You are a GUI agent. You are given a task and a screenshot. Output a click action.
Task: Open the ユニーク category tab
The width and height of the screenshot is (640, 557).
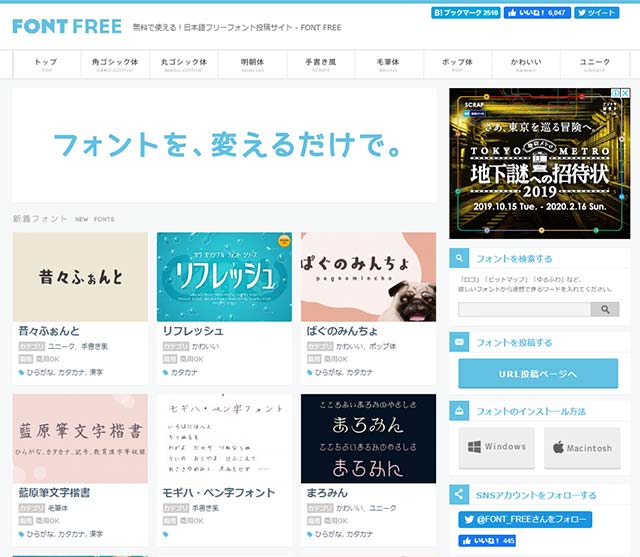tap(595, 64)
